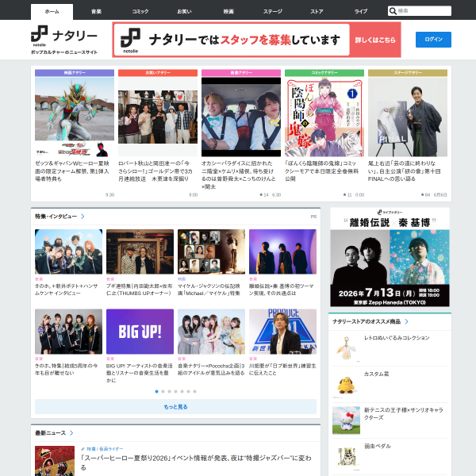Open the ホーム tab
The image size is (476, 476).
[x=52, y=12]
